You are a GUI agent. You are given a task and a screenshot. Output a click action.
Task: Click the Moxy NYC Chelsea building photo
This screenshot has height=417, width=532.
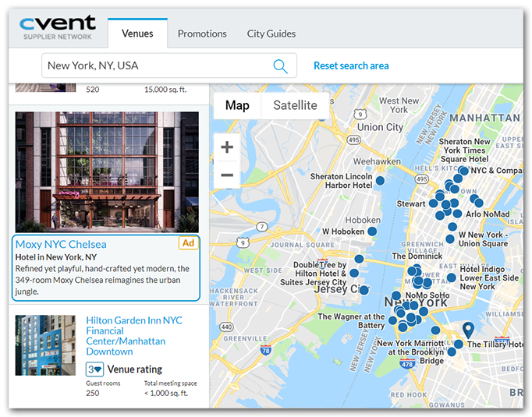click(x=107, y=171)
